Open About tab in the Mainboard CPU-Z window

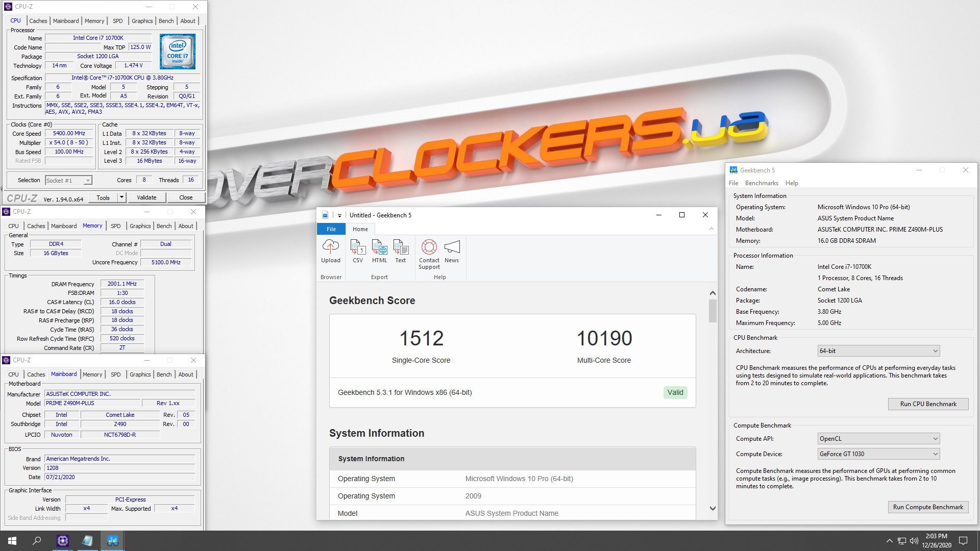[186, 374]
